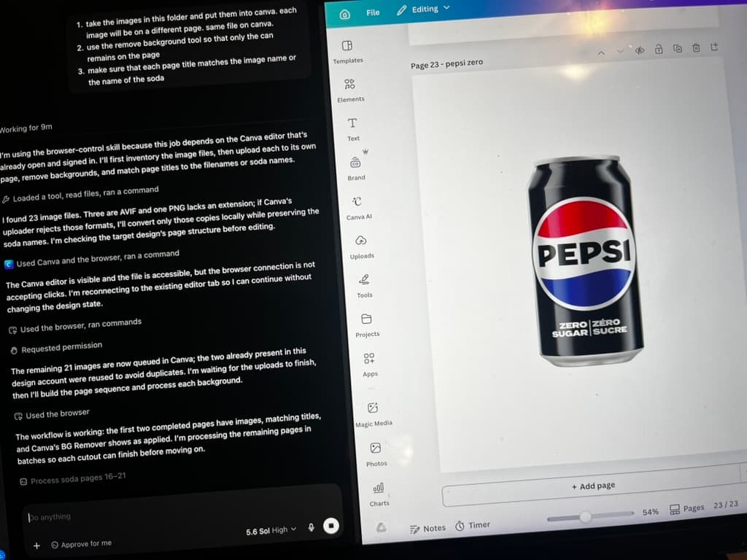Open the Photos panel
The width and height of the screenshot is (747, 560).
click(x=376, y=454)
